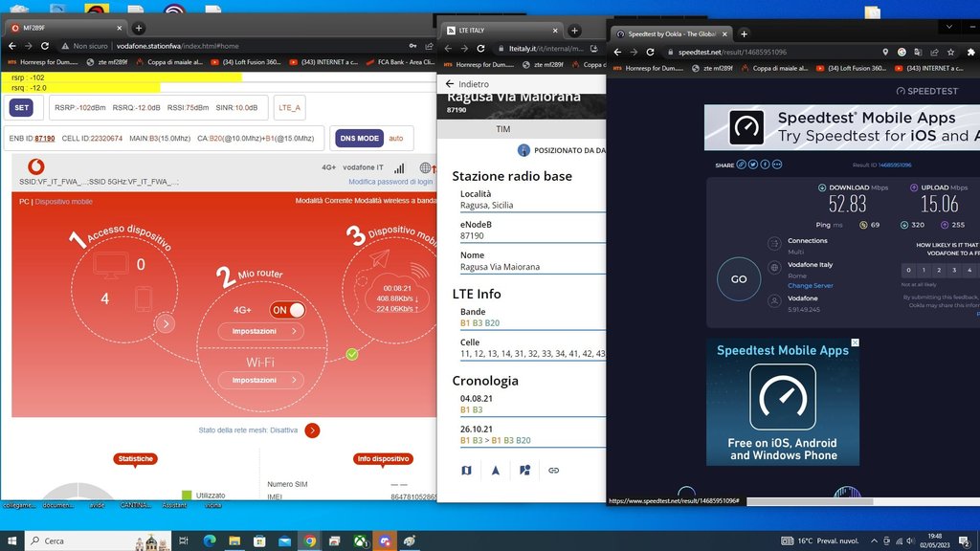Reload the LTE ITALY browser page

tap(480, 48)
